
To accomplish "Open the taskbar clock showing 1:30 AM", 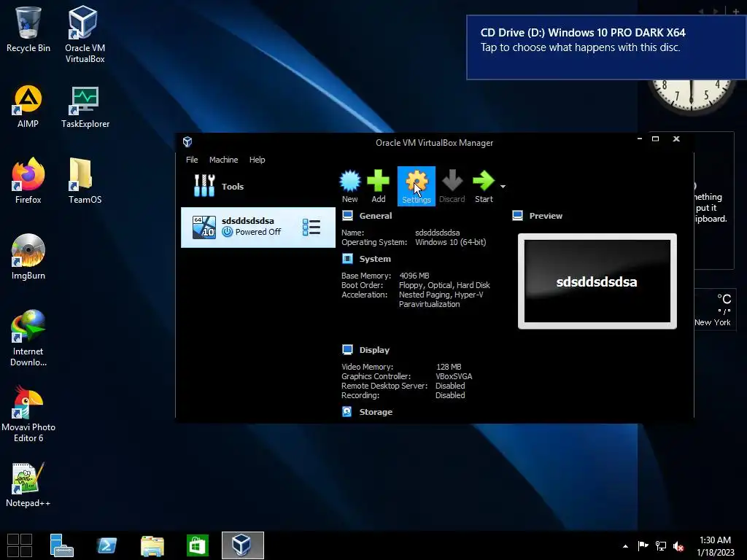I will pos(715,545).
